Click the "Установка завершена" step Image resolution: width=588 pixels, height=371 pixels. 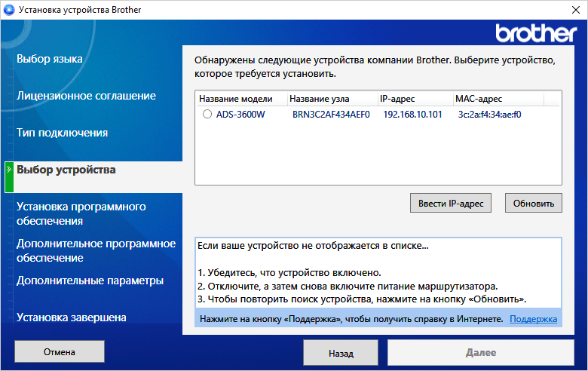point(72,317)
